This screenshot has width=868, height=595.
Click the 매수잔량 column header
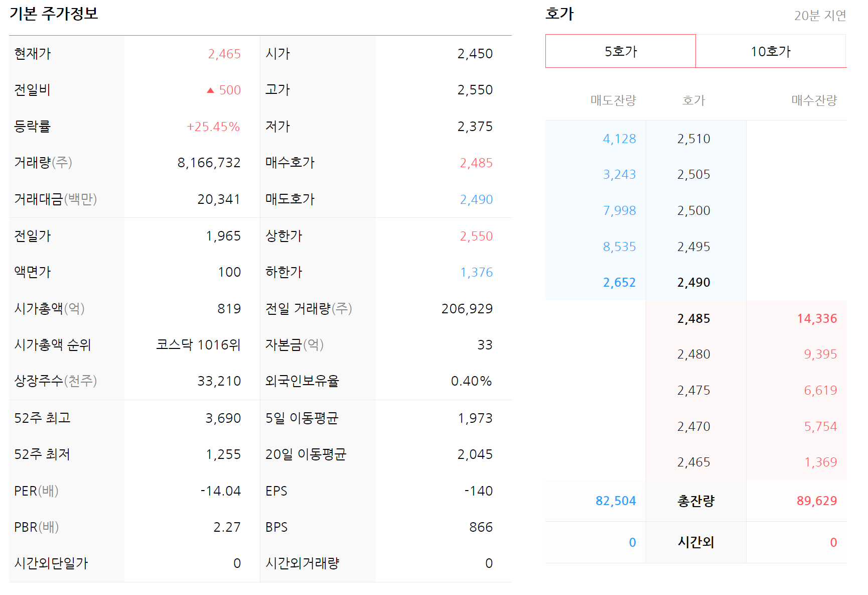click(814, 100)
